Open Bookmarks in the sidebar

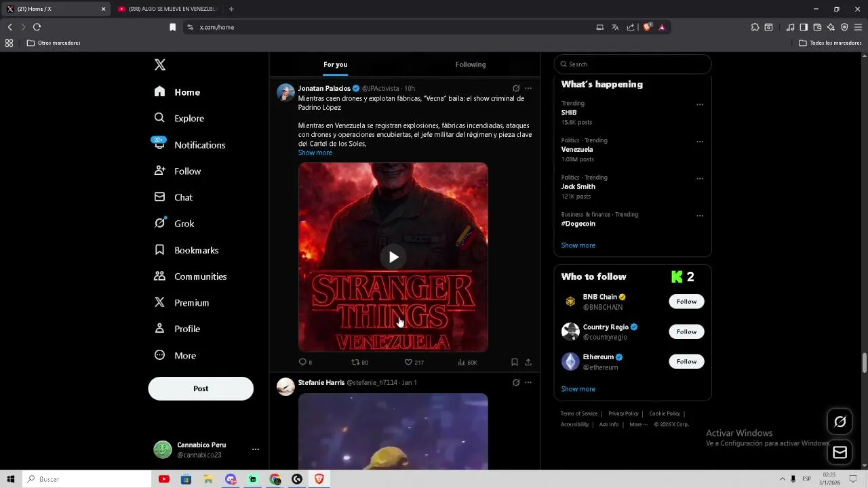pos(186,250)
